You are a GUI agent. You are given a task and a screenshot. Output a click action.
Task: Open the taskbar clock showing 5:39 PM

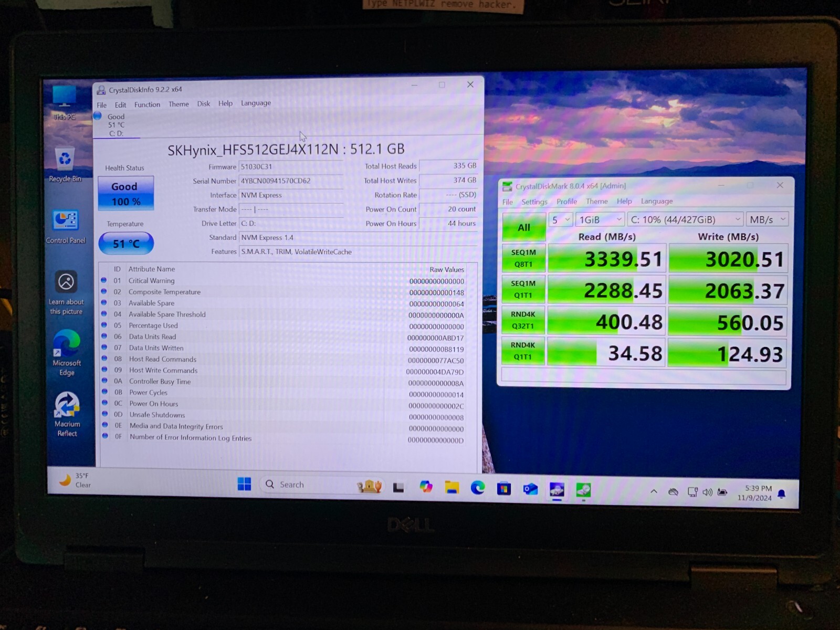[x=754, y=493]
